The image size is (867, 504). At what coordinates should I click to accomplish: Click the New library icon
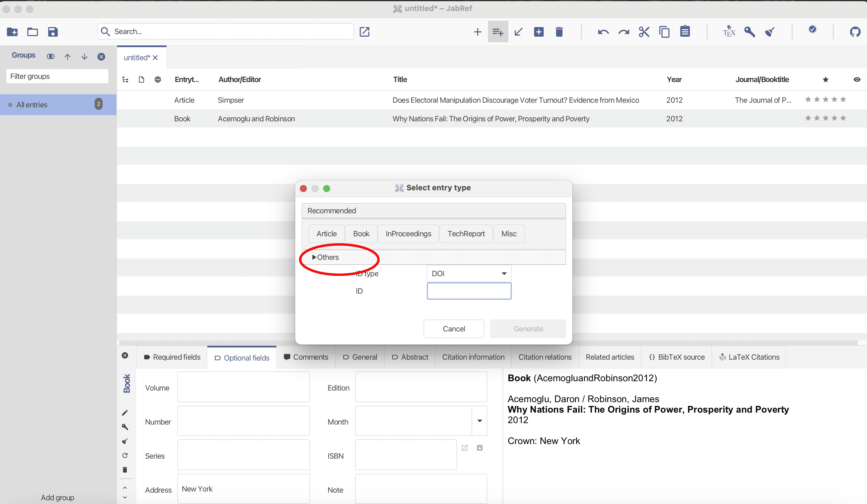pos(12,32)
